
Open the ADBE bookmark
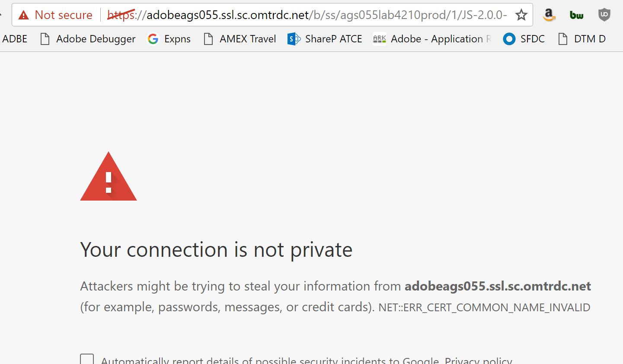click(x=15, y=39)
